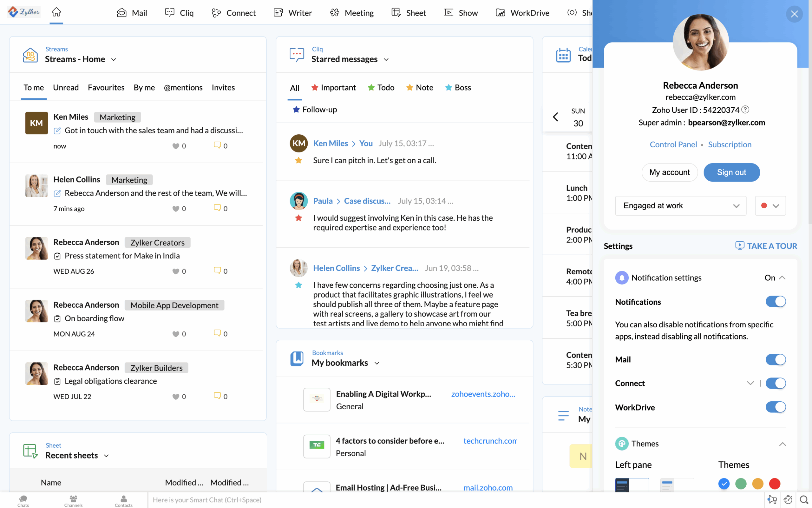Close the profile panel
The height and width of the screenshot is (508, 812).
click(x=794, y=14)
